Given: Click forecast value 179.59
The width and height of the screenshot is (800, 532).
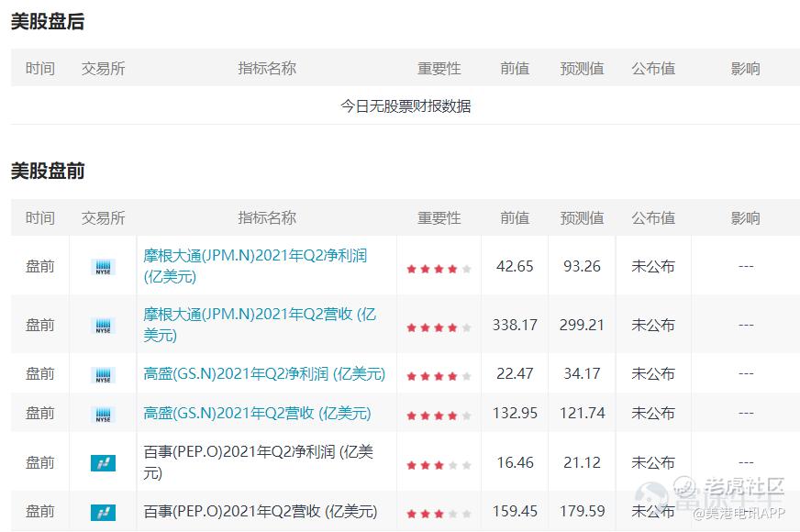Looking at the screenshot, I should [x=582, y=511].
